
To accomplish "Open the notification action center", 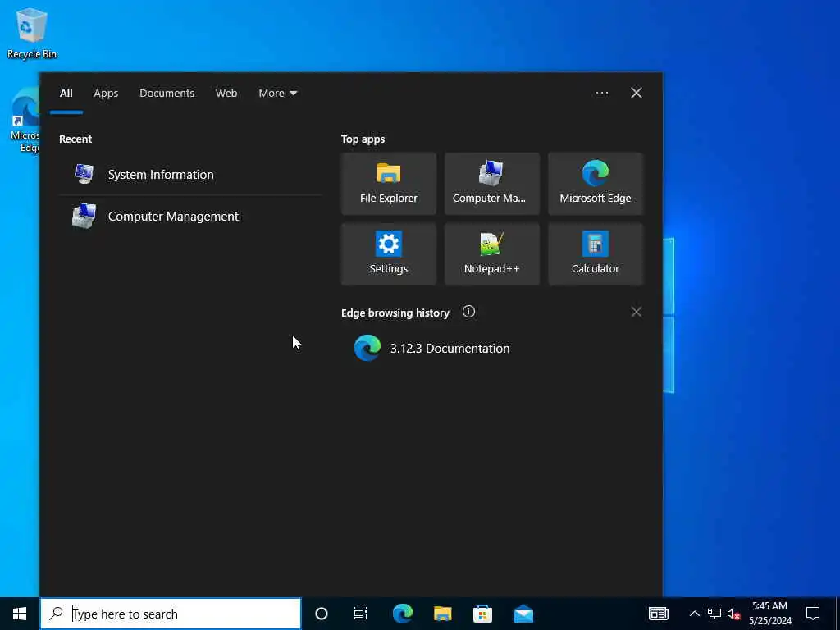I will click(x=813, y=614).
